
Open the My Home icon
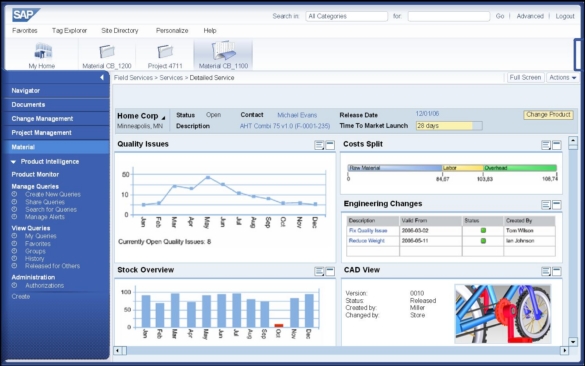coord(43,51)
